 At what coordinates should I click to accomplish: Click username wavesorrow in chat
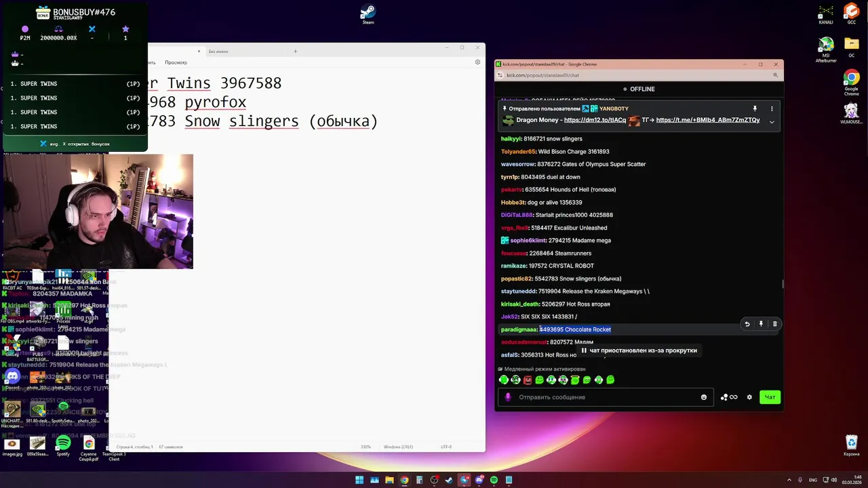coord(518,164)
